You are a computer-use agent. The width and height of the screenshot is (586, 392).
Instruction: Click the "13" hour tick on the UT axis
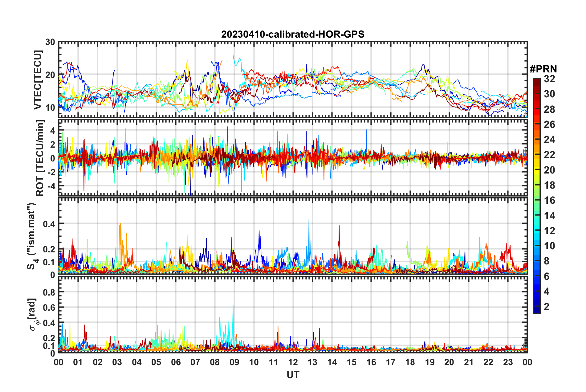pos(312,362)
